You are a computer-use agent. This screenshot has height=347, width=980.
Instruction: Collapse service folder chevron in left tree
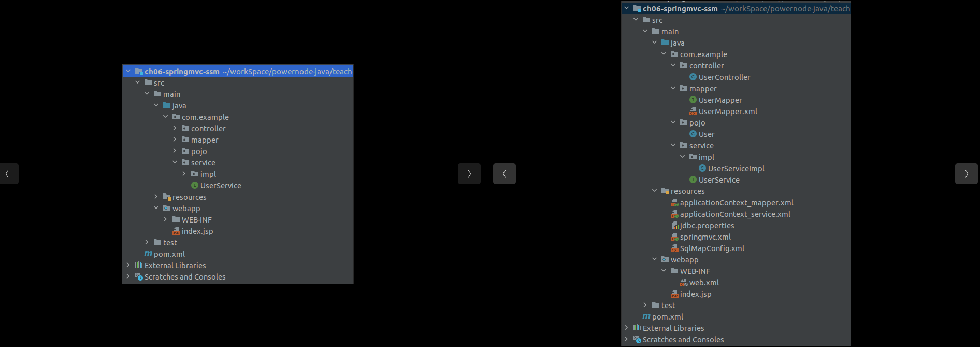175,162
